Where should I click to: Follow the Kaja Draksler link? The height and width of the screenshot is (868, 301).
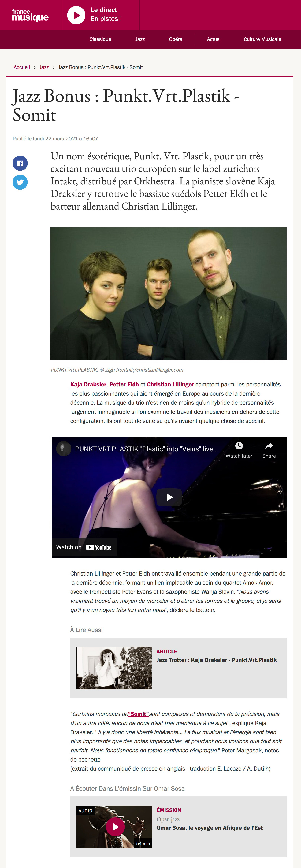click(88, 385)
